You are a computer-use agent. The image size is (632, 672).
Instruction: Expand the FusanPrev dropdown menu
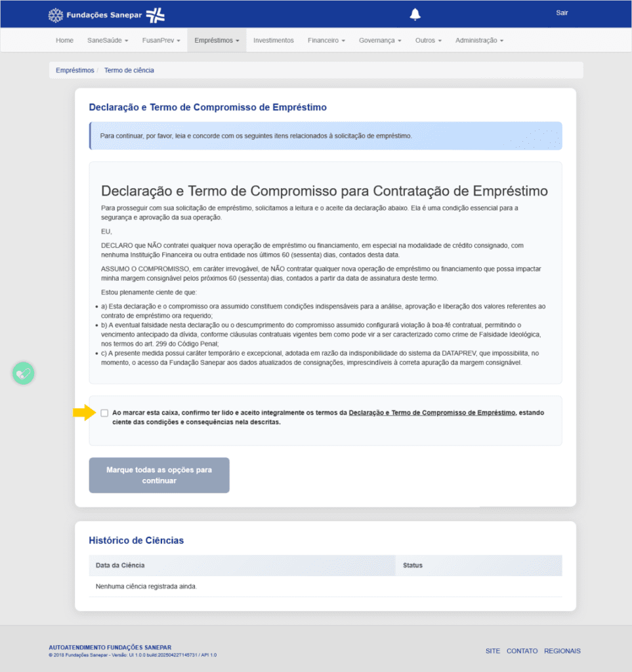(x=161, y=40)
